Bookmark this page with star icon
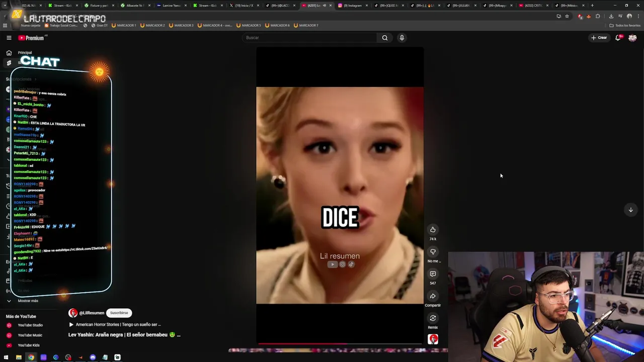Image resolution: width=644 pixels, height=362 pixels. click(567, 16)
